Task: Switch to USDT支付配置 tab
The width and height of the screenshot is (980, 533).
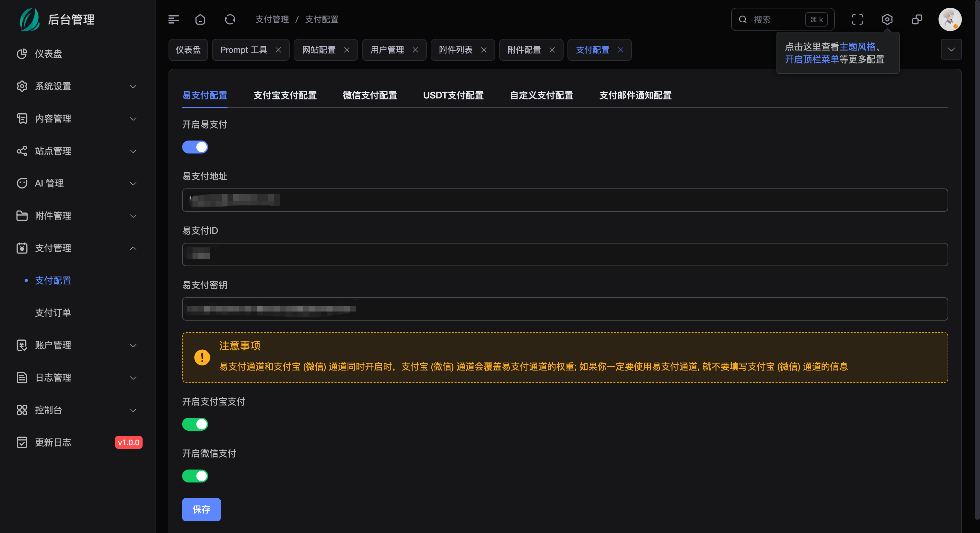Action: point(453,95)
